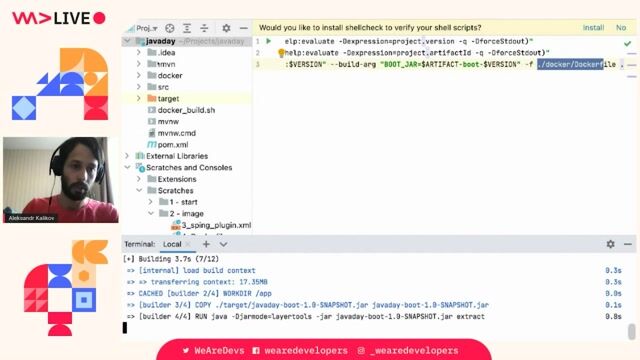
Task: Close the Local terminal tab
Action: pyautogui.click(x=188, y=244)
